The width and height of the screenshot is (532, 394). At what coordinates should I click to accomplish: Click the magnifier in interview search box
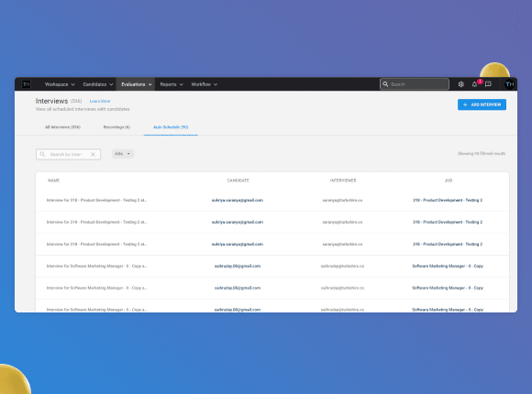tap(42, 154)
